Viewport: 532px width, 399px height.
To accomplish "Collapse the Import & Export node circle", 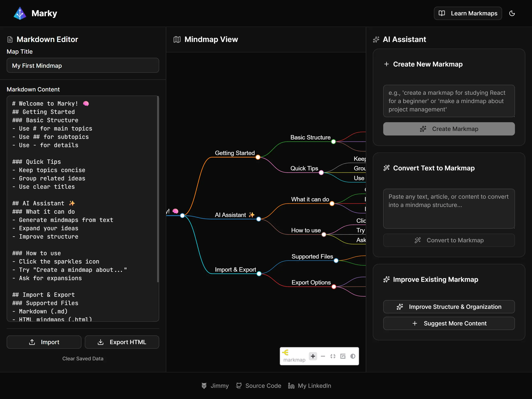I will point(259,274).
